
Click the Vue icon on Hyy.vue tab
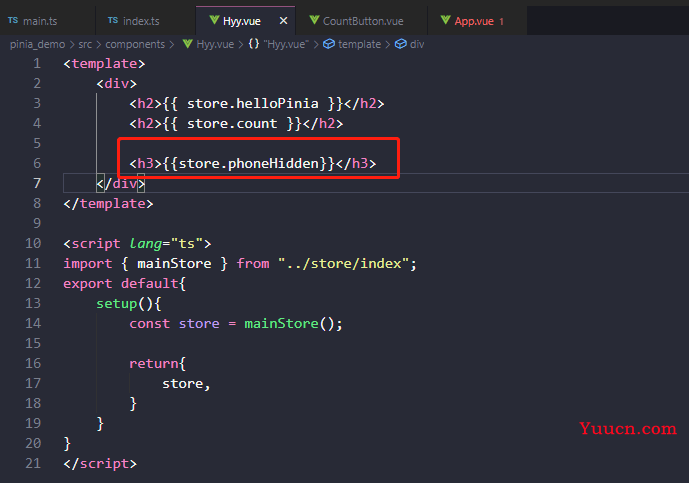(214, 20)
